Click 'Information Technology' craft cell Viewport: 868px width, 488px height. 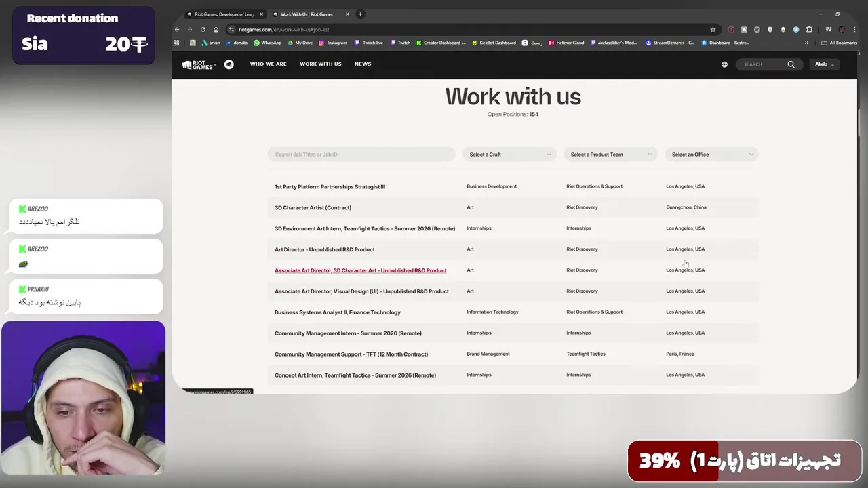(492, 312)
